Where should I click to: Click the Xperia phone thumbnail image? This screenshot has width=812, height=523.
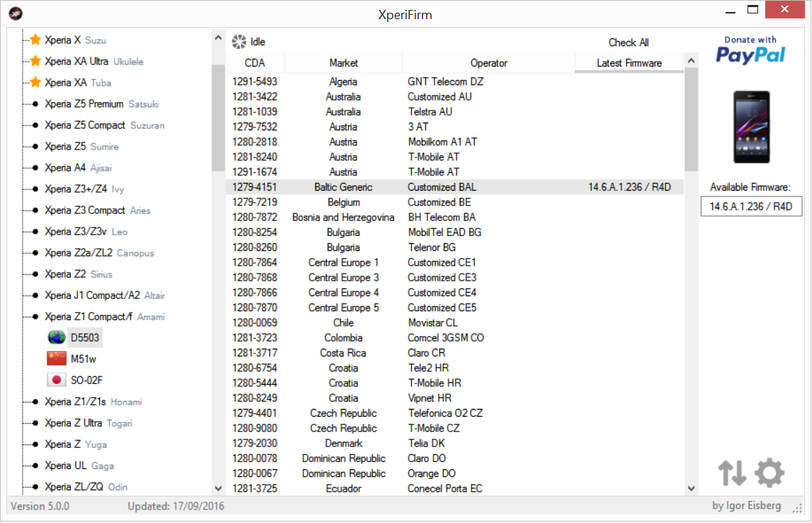(x=751, y=127)
